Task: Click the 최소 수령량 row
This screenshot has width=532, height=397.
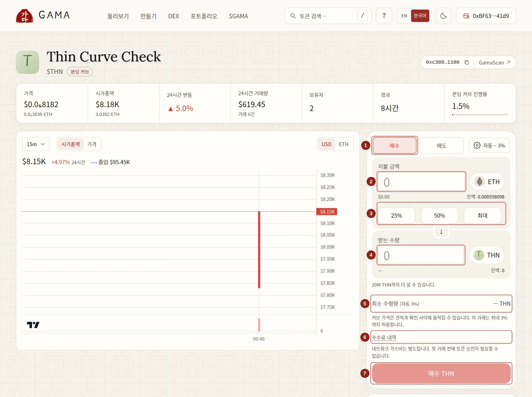Action: click(441, 304)
